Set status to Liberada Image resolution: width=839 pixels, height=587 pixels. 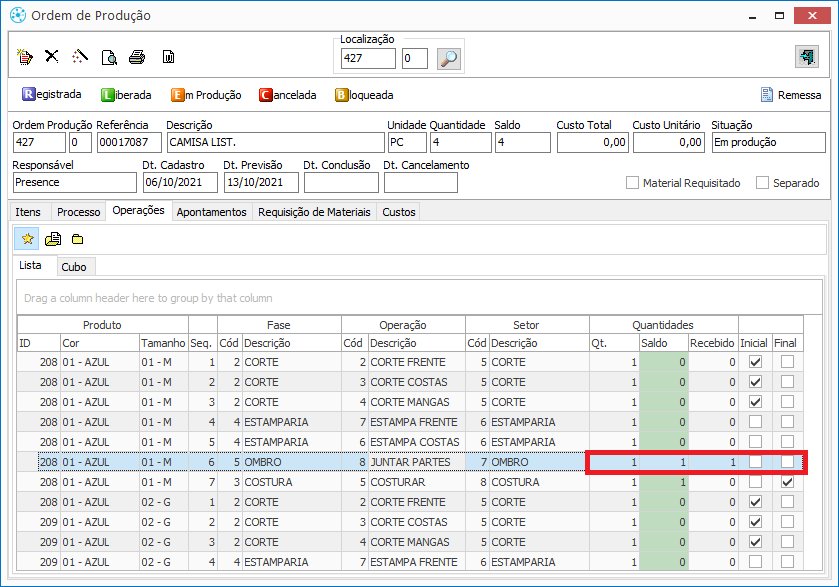pyautogui.click(x=126, y=95)
